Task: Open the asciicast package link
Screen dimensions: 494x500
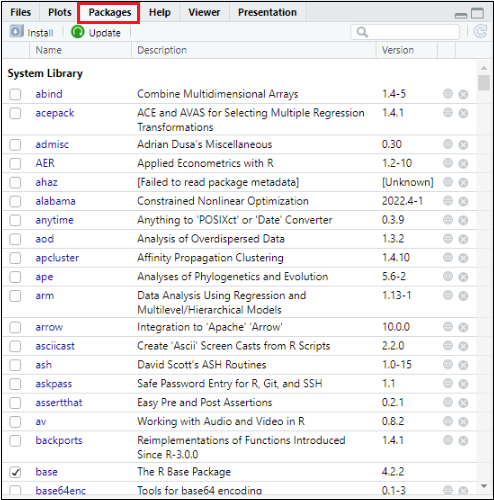Action: click(x=55, y=346)
